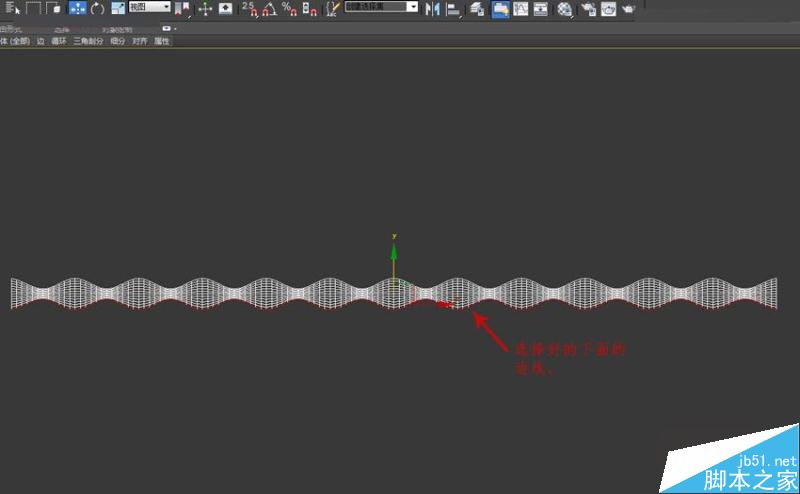This screenshot has width=800, height=494.
Task: Open the 属性 ribbon panel tab
Action: [162, 41]
